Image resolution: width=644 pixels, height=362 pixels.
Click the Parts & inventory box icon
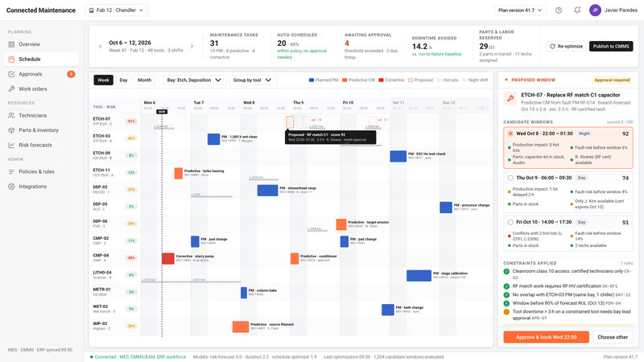pos(11,130)
